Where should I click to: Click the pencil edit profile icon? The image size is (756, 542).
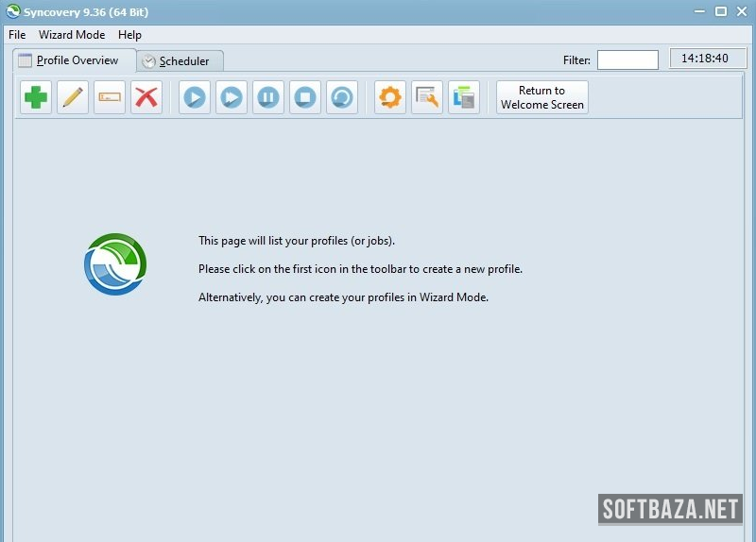click(x=73, y=97)
